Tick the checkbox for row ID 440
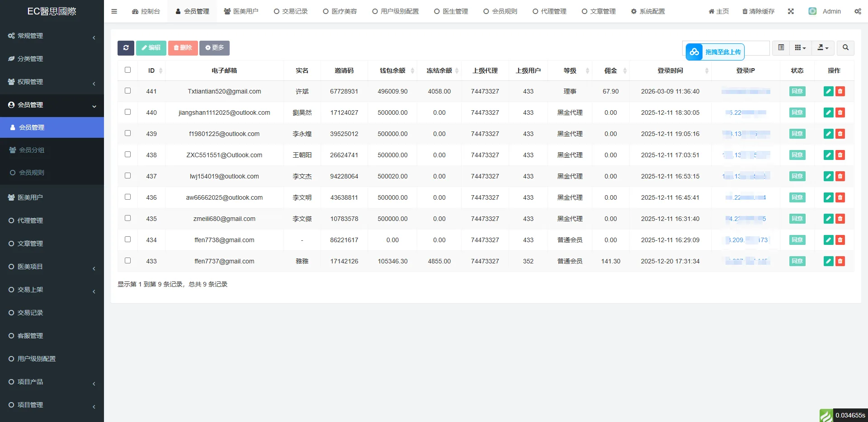 tap(127, 112)
